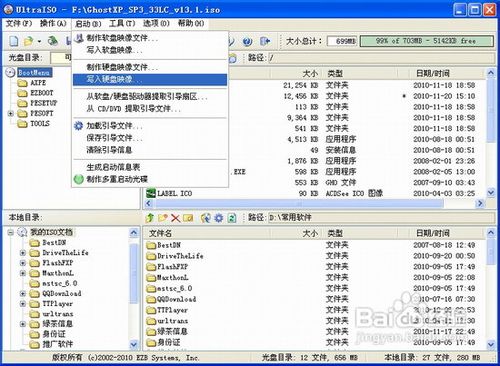Click the Add files to image icon
The width and height of the screenshot is (500, 366).
206,218
